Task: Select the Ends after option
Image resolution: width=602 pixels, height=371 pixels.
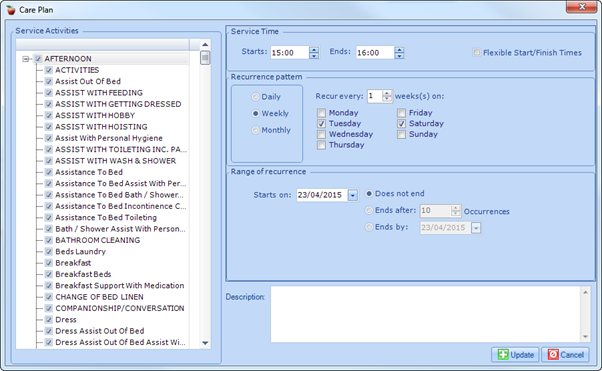Action: (x=369, y=210)
